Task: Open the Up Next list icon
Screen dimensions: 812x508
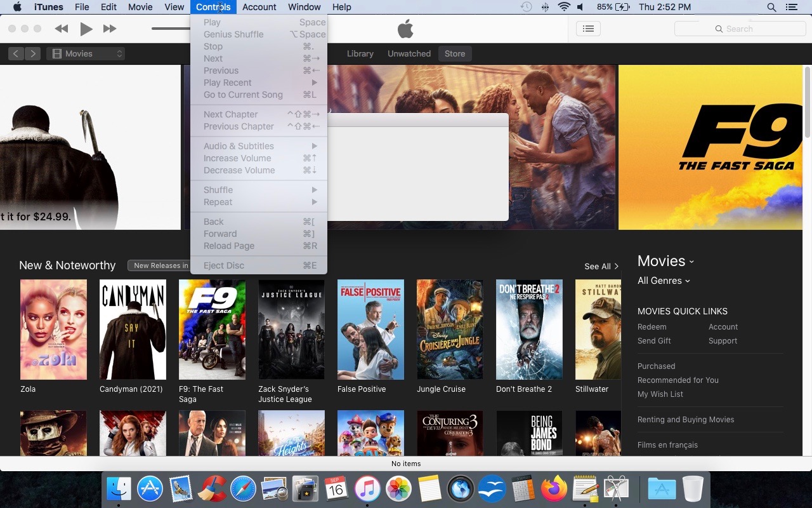Action: [x=587, y=28]
